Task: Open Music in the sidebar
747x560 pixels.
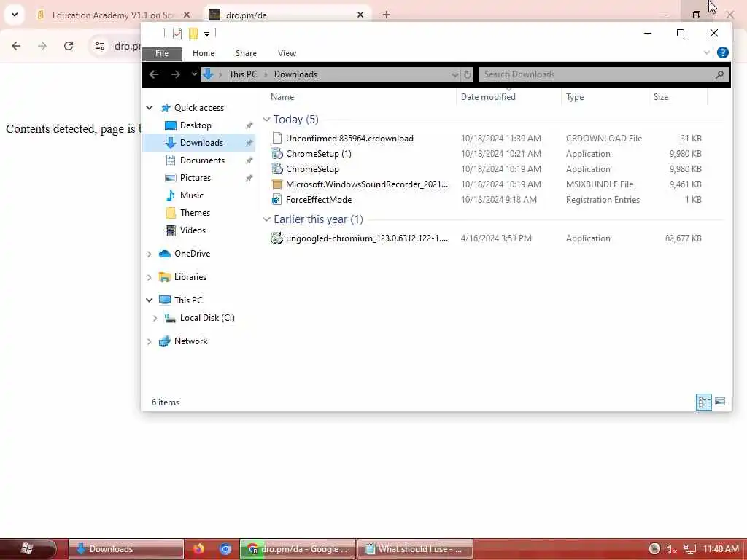Action: [192, 195]
